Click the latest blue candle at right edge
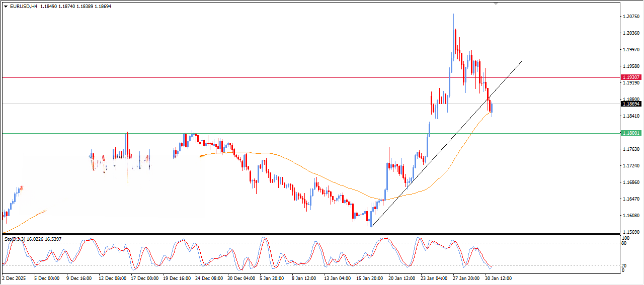 point(492,108)
